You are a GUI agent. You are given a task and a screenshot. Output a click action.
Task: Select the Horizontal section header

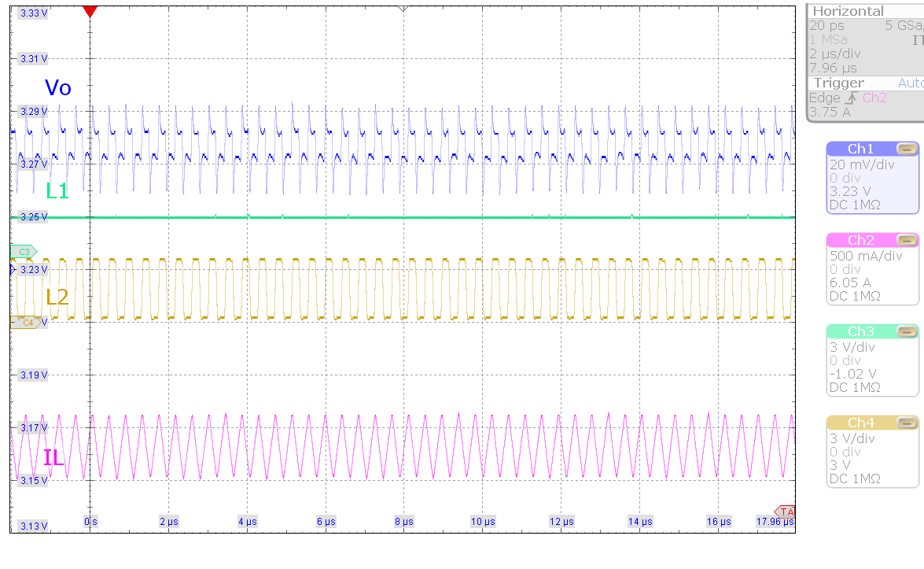click(848, 11)
